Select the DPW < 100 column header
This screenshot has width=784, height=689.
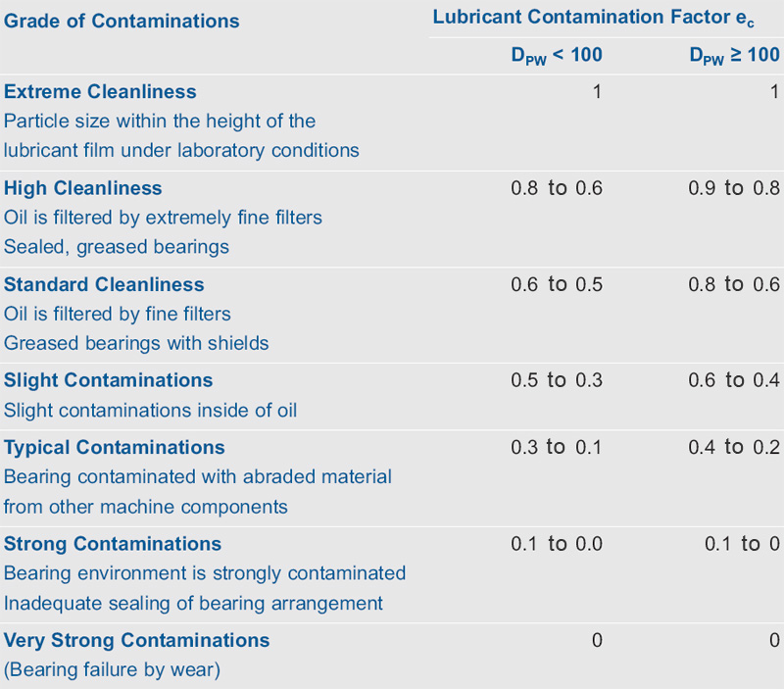(x=557, y=55)
